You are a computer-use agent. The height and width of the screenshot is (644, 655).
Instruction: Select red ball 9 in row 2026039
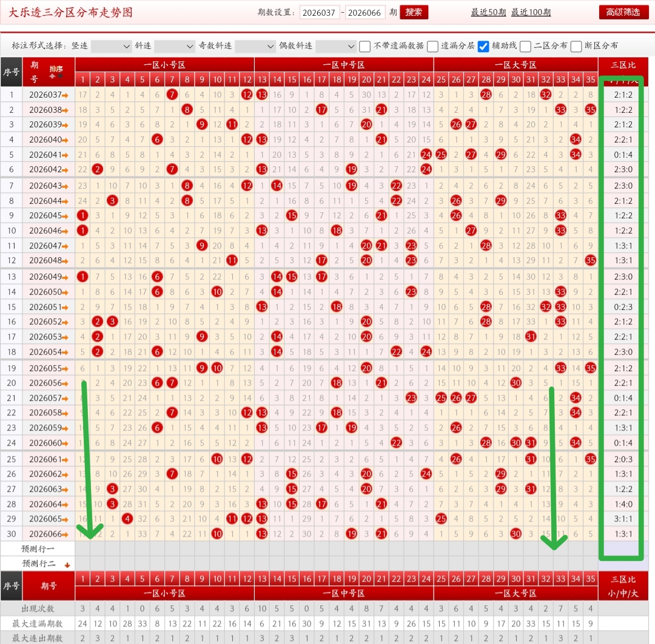point(202,124)
